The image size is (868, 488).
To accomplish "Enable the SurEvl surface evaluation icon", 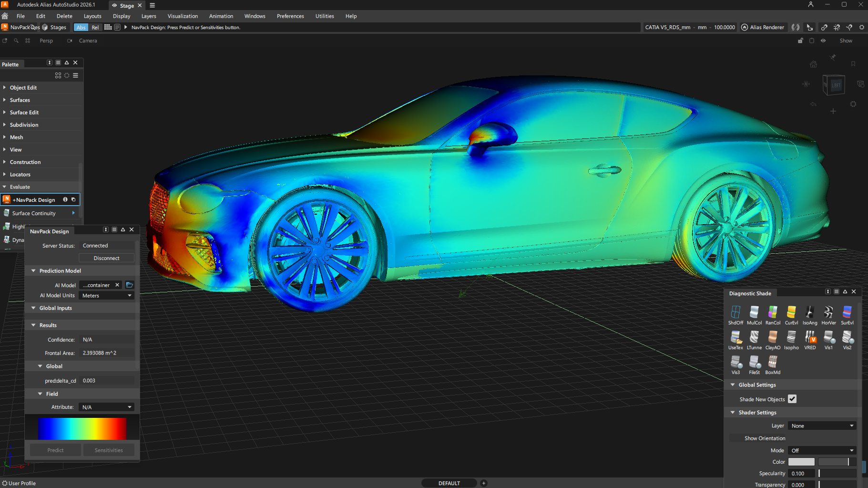I will point(847,312).
